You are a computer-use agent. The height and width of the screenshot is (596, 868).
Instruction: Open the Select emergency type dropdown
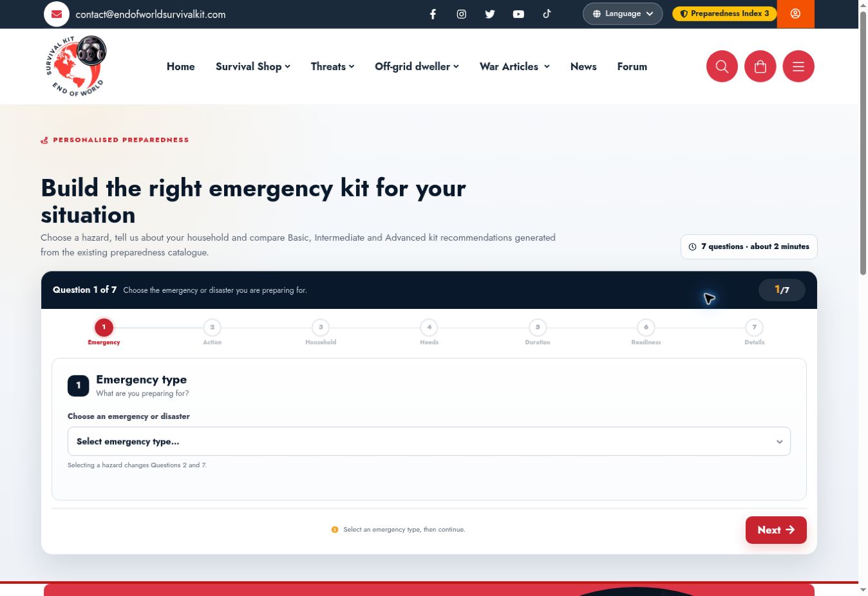click(429, 442)
